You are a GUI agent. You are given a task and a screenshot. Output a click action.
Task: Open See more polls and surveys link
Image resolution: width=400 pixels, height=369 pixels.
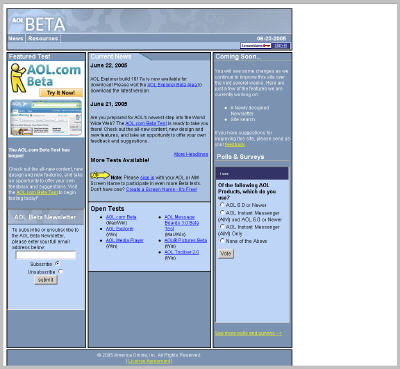coord(248,333)
